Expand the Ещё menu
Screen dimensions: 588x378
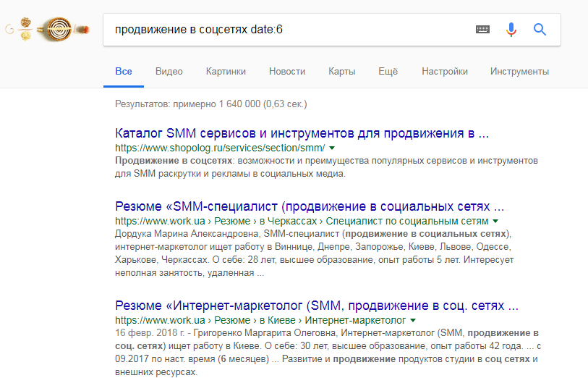click(x=388, y=72)
